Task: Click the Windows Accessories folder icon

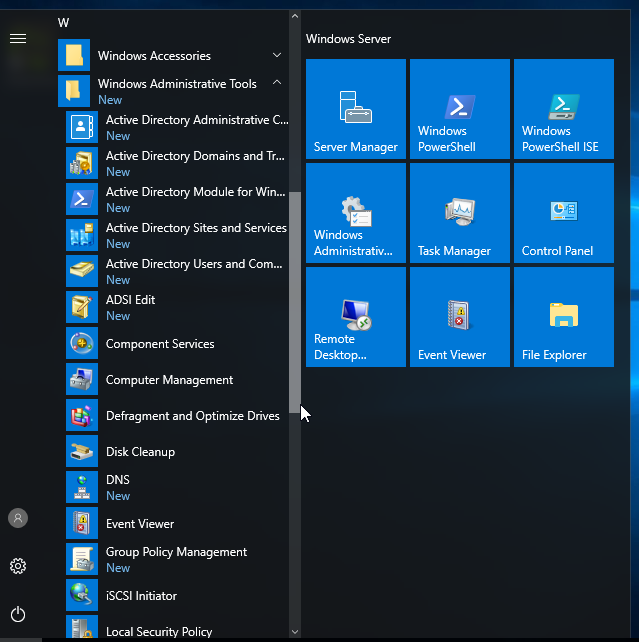Action: (74, 55)
